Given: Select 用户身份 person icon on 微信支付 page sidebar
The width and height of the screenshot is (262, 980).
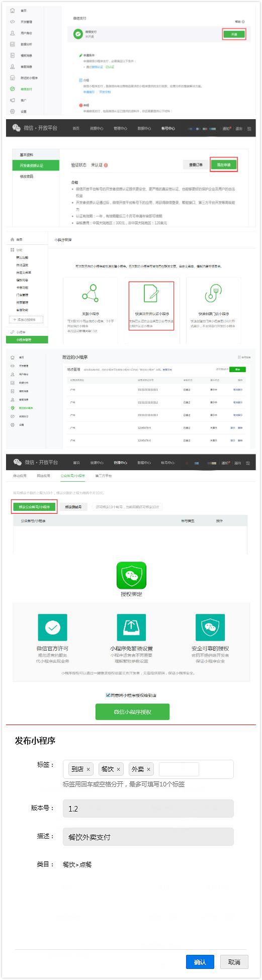Looking at the screenshot, I should (x=13, y=33).
